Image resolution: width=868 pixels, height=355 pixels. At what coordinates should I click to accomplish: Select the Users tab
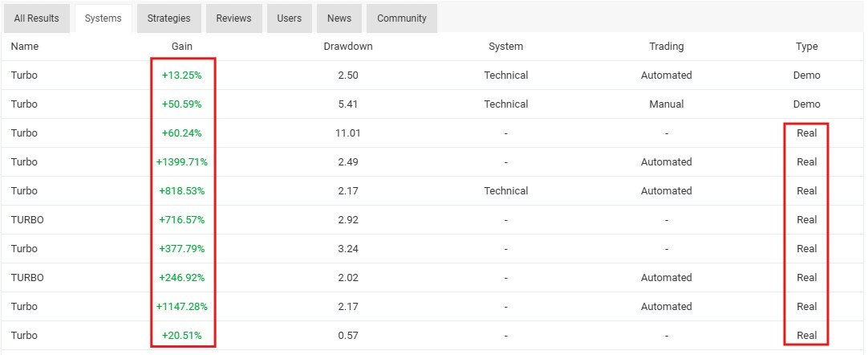(290, 18)
